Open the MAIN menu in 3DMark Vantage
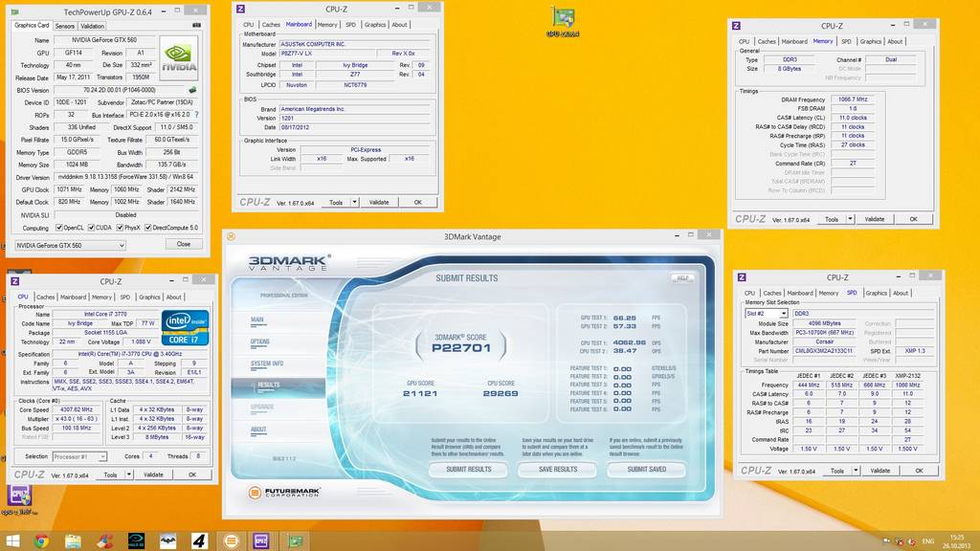Viewport: 980px width, 551px height. pos(256,320)
